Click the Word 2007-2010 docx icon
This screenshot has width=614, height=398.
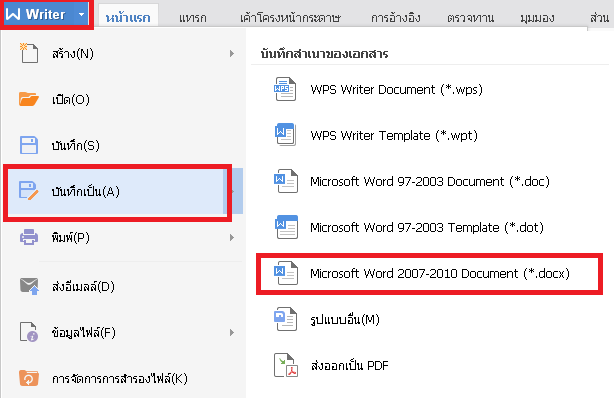[285, 273]
